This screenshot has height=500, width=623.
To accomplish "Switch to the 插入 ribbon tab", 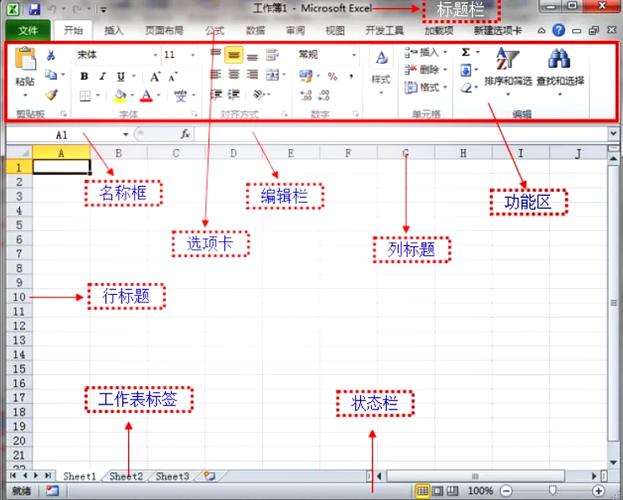I will (114, 31).
